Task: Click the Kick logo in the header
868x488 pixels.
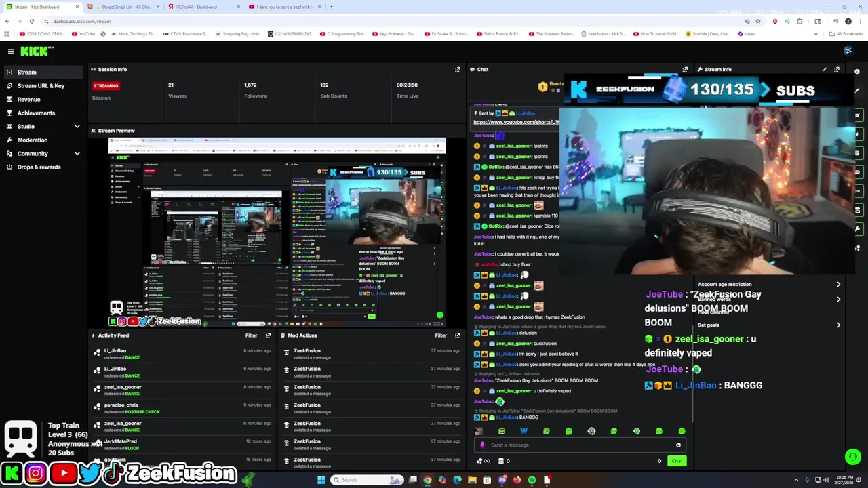Action: point(36,51)
